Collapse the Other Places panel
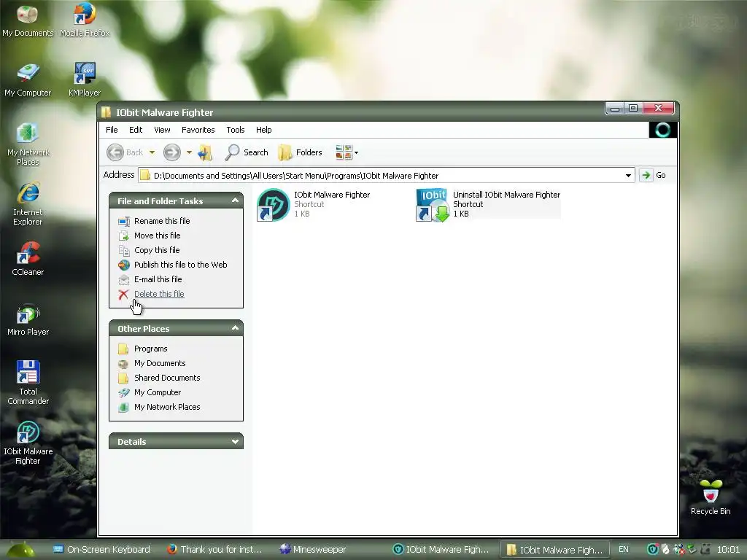This screenshot has width=747, height=560. [x=235, y=328]
